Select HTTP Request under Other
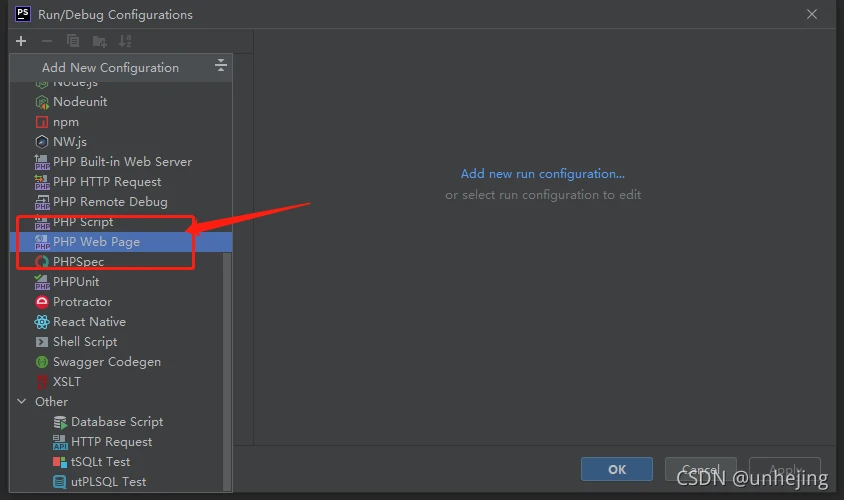This screenshot has height=500, width=844. coord(111,442)
